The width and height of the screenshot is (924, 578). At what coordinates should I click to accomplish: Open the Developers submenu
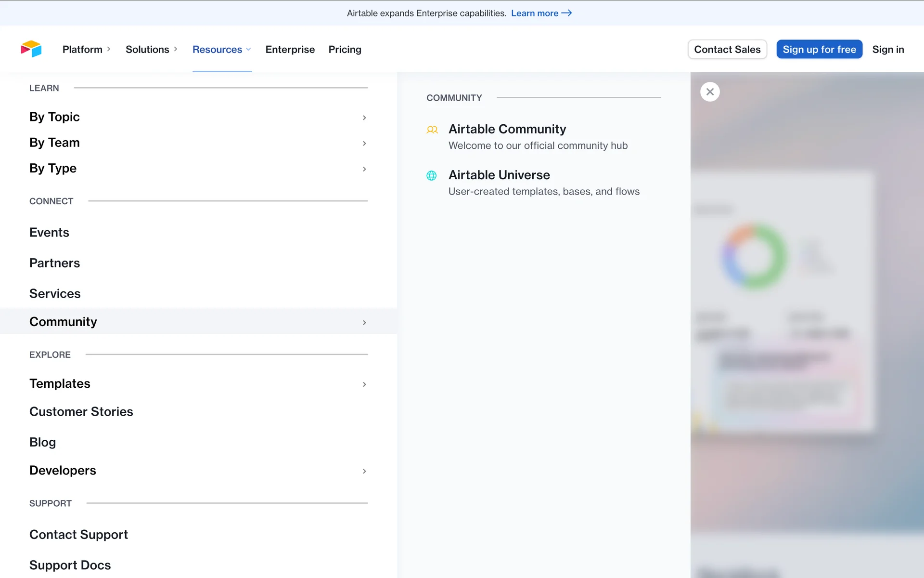pos(364,471)
